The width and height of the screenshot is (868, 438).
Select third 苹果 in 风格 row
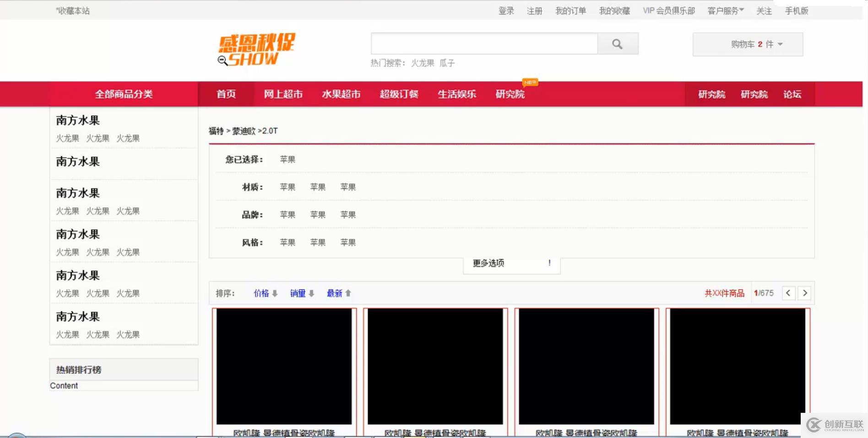(348, 243)
